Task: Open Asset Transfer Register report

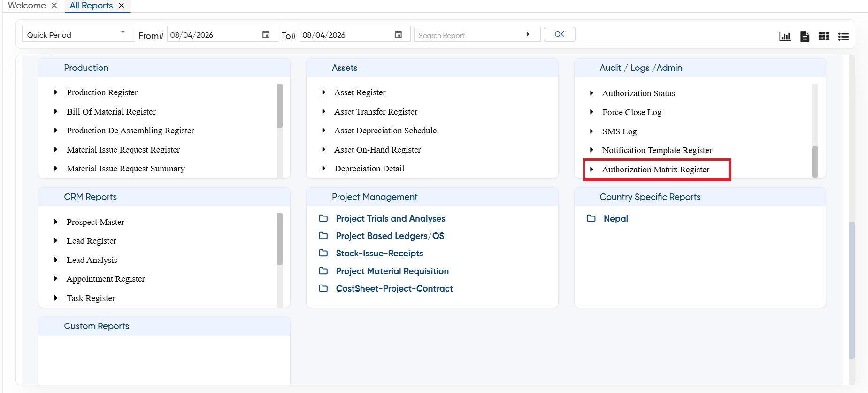Action: point(376,112)
